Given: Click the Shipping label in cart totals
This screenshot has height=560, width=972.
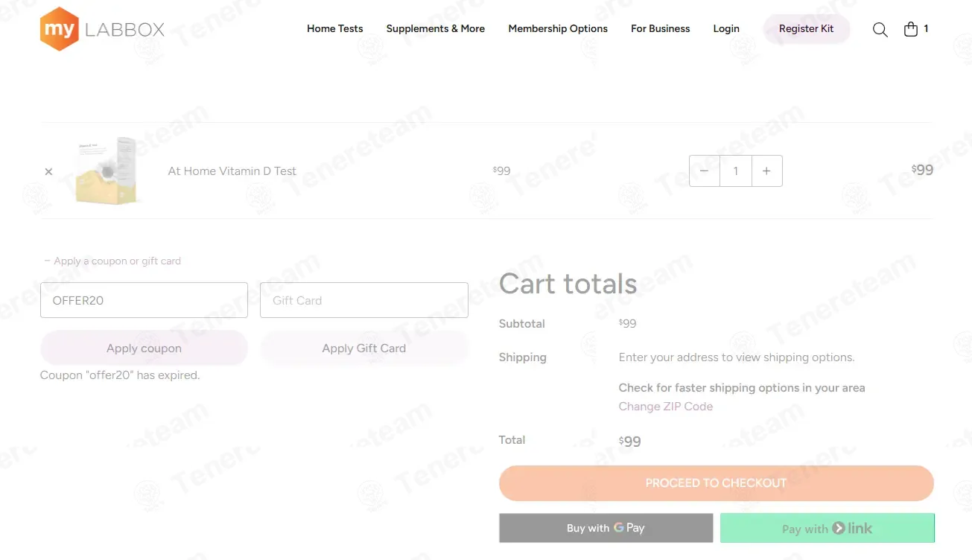Looking at the screenshot, I should pyautogui.click(x=523, y=357).
